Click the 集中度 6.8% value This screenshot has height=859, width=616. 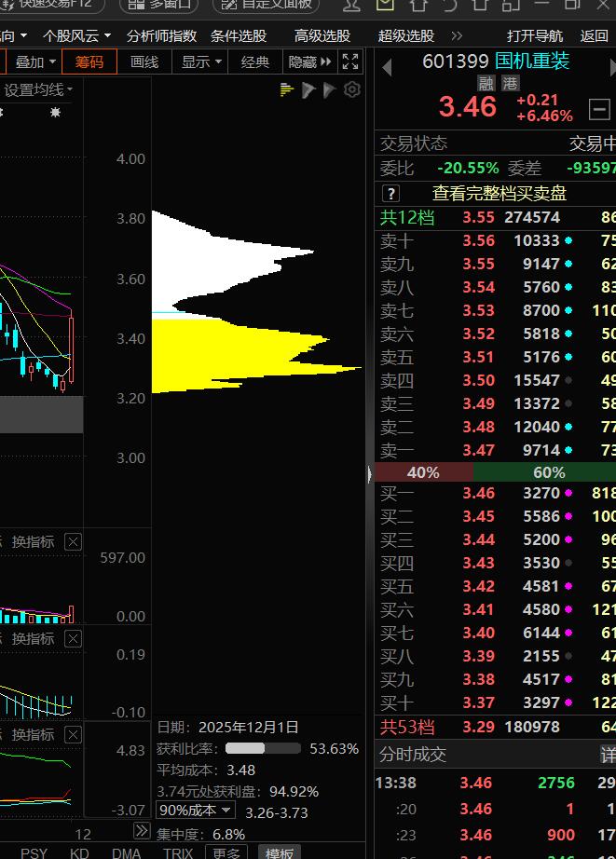tap(228, 835)
